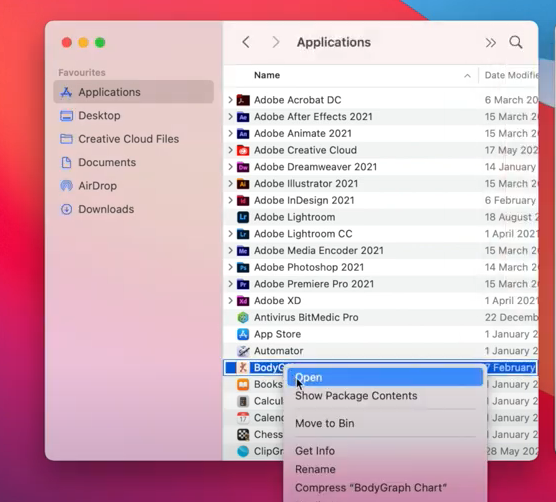This screenshot has height=502, width=556.
Task: Select the "Automator" row name
Action: [278, 351]
